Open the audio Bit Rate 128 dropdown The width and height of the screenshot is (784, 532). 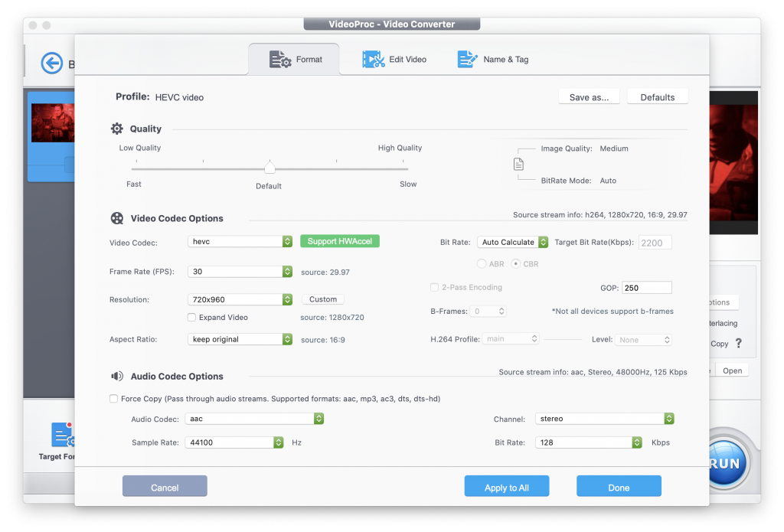[x=589, y=442]
